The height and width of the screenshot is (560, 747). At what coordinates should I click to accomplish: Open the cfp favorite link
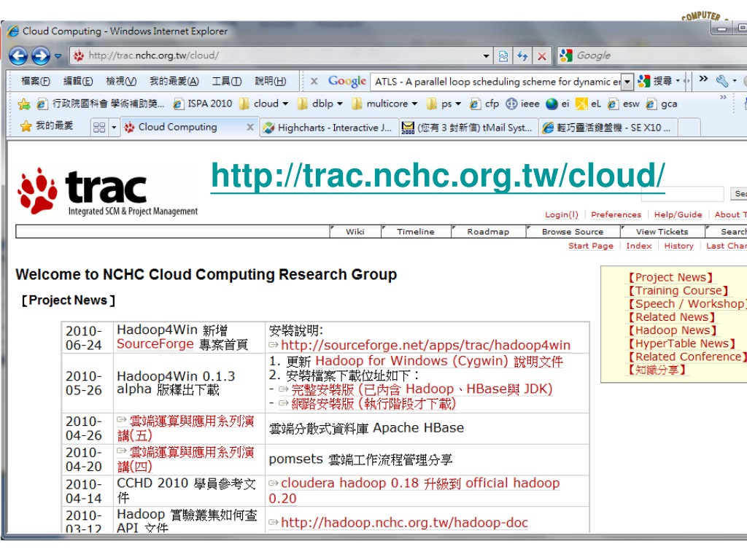pos(484,104)
